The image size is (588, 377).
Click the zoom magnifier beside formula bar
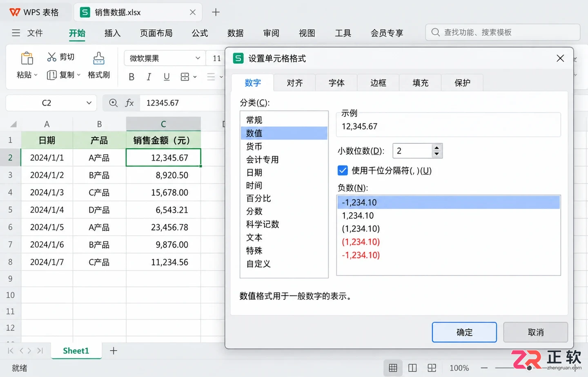(114, 103)
